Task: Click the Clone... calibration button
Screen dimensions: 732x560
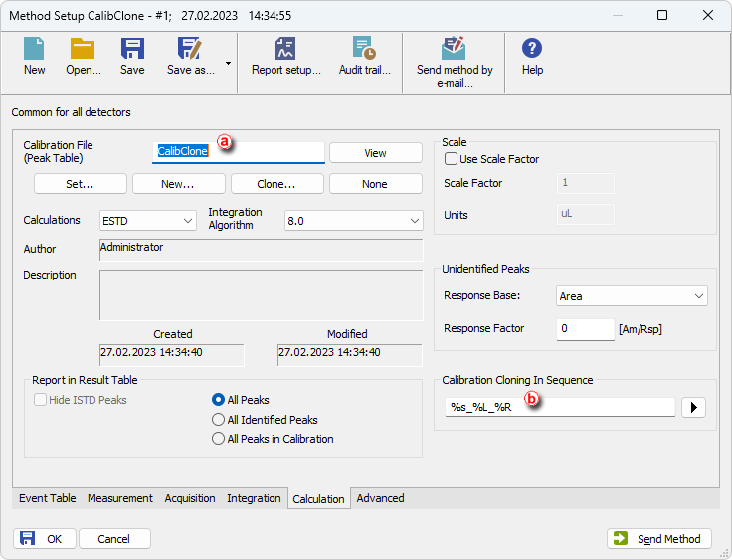Action: point(276,184)
